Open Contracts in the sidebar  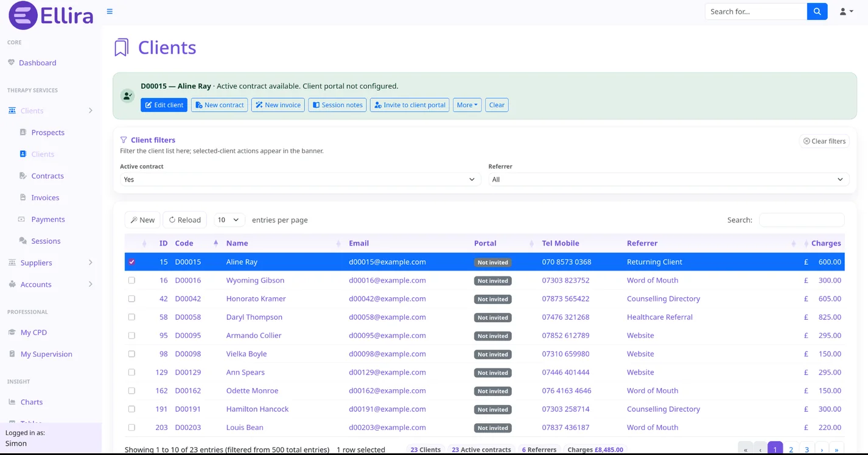[x=47, y=176]
